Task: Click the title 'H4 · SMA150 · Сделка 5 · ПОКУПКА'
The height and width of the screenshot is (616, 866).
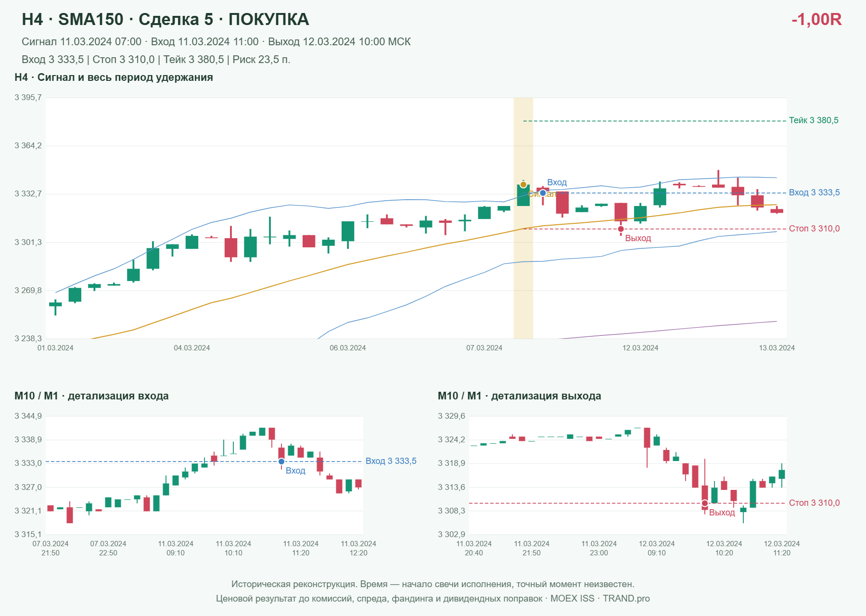Action: coord(166,19)
